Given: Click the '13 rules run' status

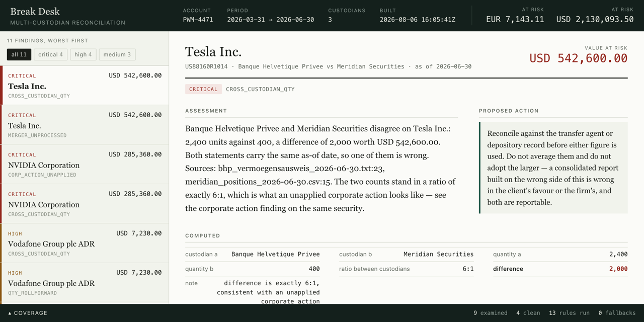Looking at the screenshot, I should pos(569,313).
